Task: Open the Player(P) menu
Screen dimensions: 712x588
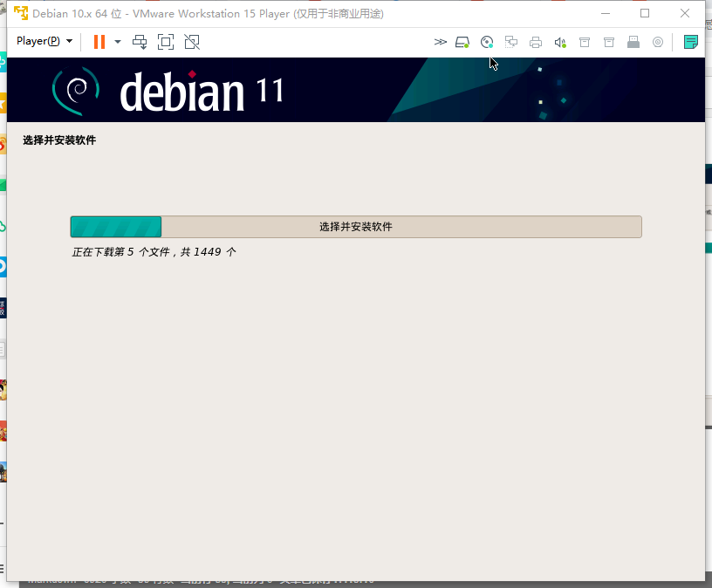Action: (44, 41)
